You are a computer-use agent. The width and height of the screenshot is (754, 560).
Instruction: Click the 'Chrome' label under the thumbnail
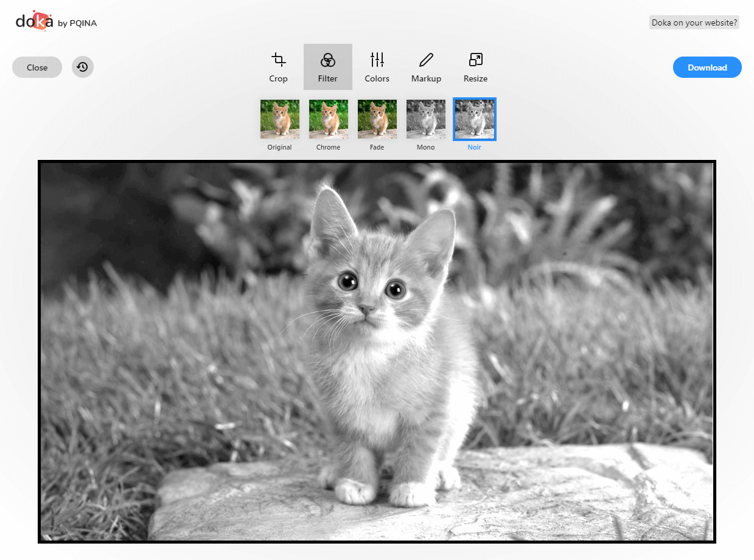coord(329,147)
